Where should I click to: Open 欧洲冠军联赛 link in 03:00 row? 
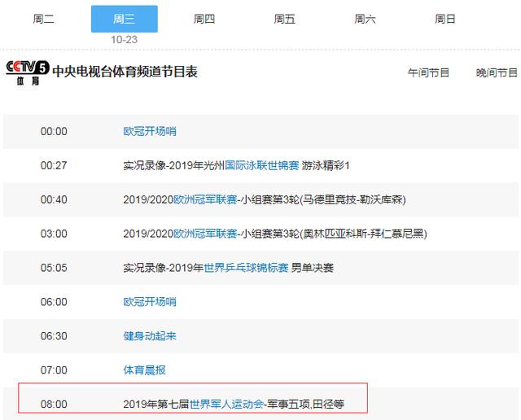[205, 234]
